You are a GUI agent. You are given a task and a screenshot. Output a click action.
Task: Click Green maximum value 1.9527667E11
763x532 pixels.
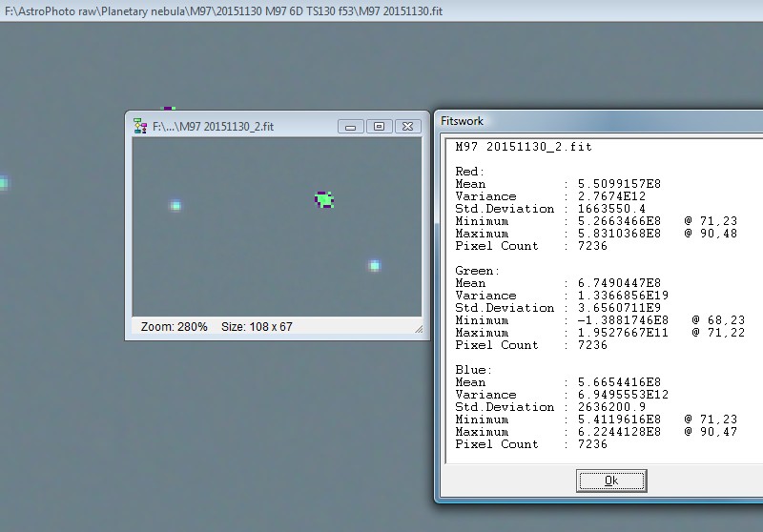click(x=624, y=333)
